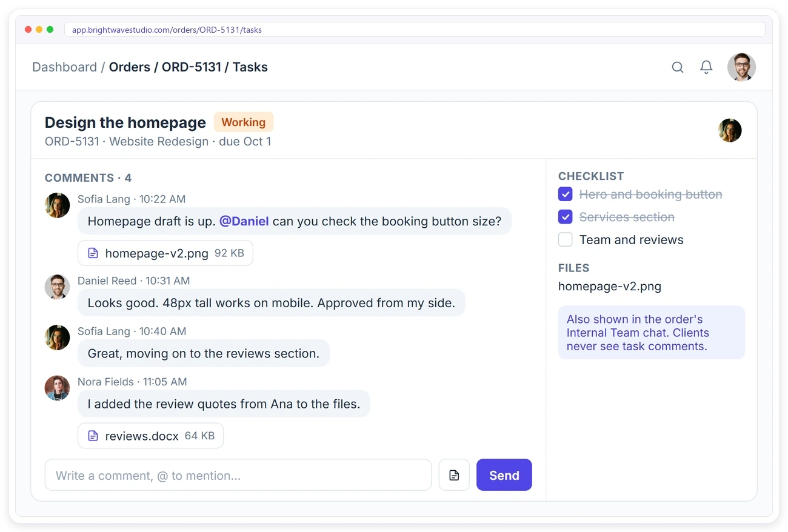This screenshot has width=788, height=532.
Task: Click Daniel Reed's comment avatar
Action: point(58,287)
